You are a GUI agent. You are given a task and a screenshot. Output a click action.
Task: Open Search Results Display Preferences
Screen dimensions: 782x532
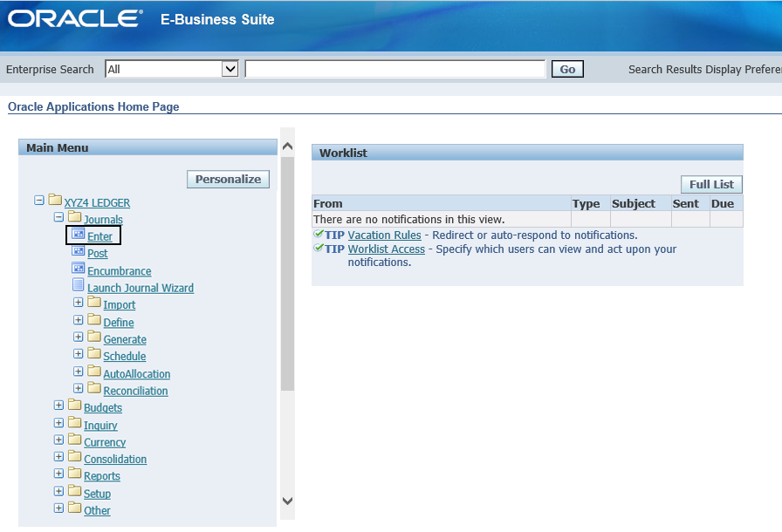click(x=705, y=69)
